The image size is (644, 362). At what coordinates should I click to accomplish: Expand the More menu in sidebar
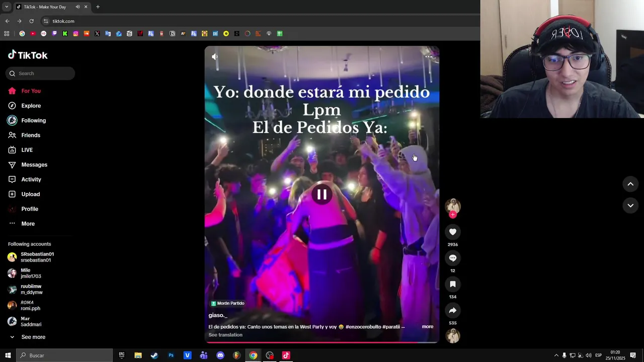(x=28, y=224)
